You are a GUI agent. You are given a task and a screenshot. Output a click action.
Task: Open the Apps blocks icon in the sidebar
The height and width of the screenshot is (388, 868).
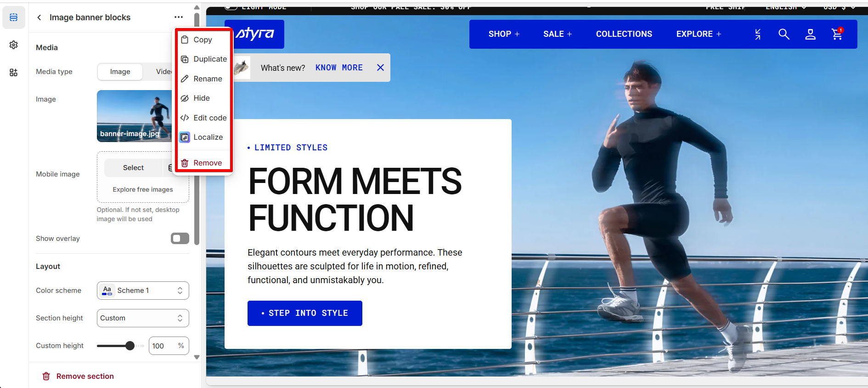point(14,72)
